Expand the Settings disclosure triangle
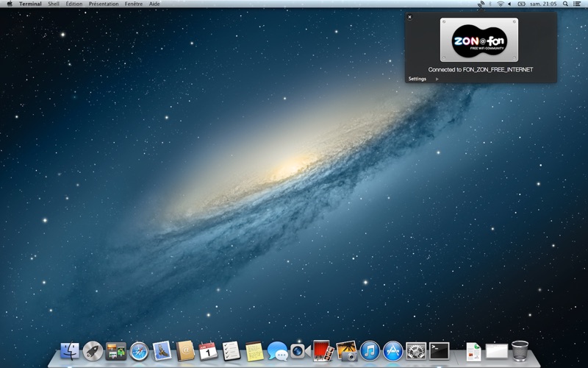 [x=437, y=79]
